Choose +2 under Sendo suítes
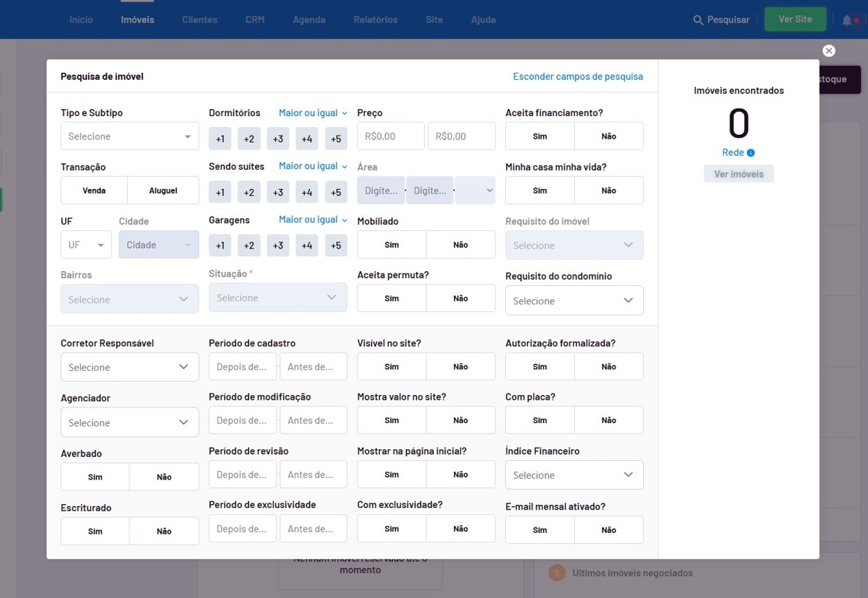The image size is (868, 598). pos(249,192)
